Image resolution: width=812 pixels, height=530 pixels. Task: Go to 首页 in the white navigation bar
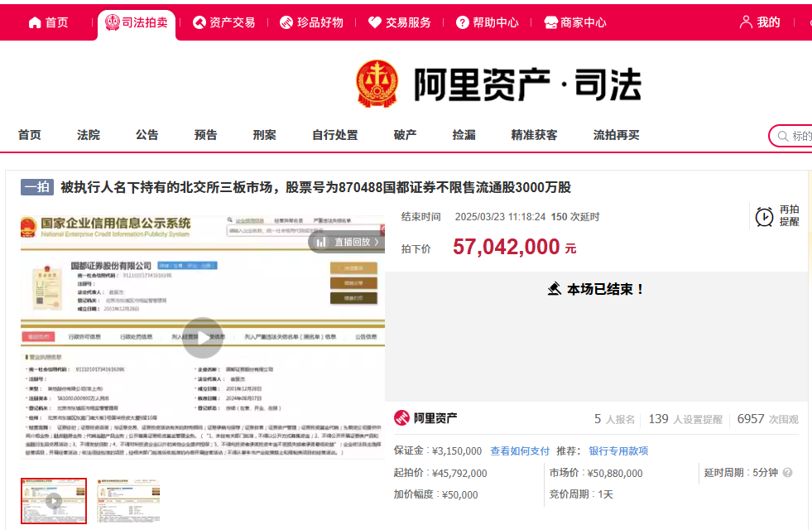[30, 135]
